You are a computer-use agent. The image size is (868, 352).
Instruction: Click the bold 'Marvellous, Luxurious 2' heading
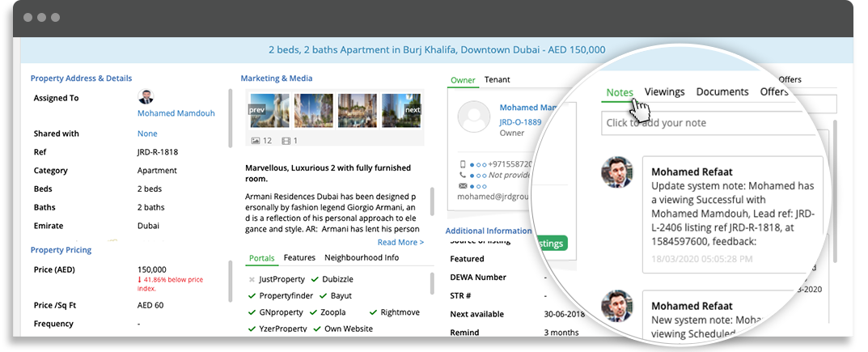(x=328, y=173)
